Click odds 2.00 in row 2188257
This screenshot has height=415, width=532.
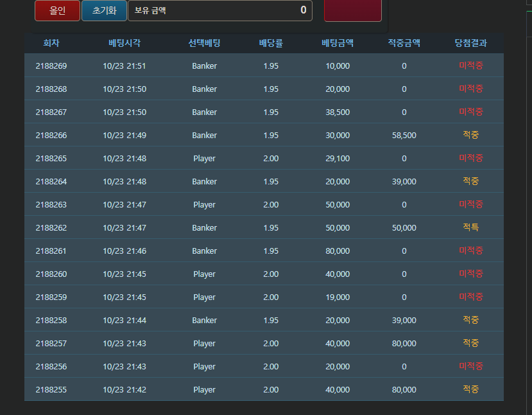pyautogui.click(x=271, y=343)
